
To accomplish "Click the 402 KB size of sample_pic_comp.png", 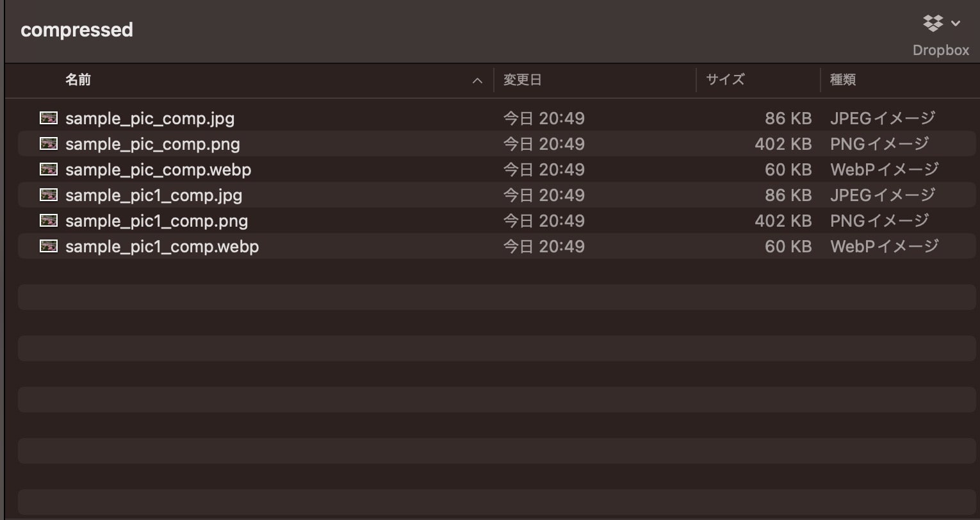I will click(x=783, y=144).
